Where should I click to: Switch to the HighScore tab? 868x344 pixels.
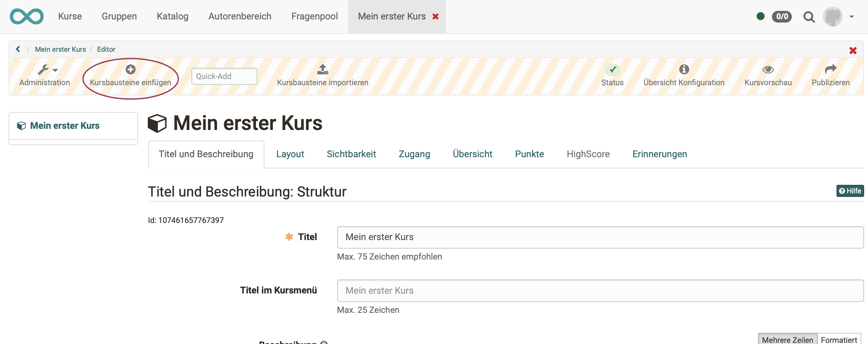coord(588,154)
